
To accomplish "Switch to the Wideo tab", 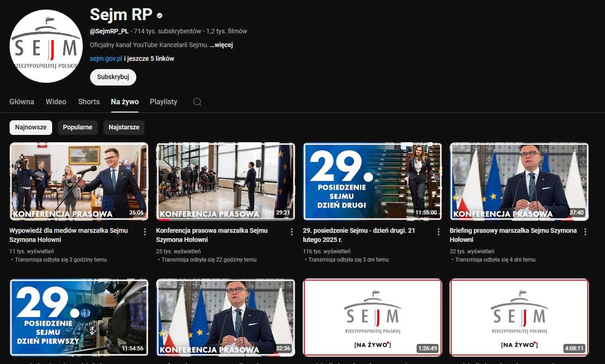I will [56, 102].
